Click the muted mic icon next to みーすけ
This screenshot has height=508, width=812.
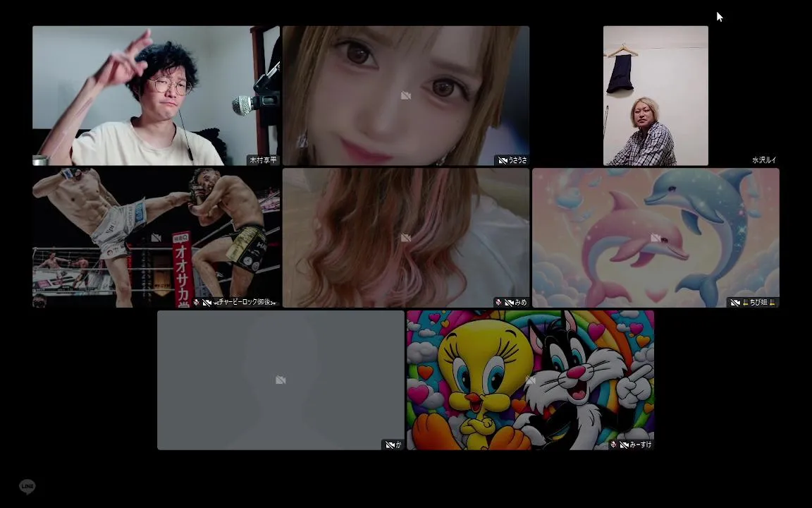pos(613,445)
